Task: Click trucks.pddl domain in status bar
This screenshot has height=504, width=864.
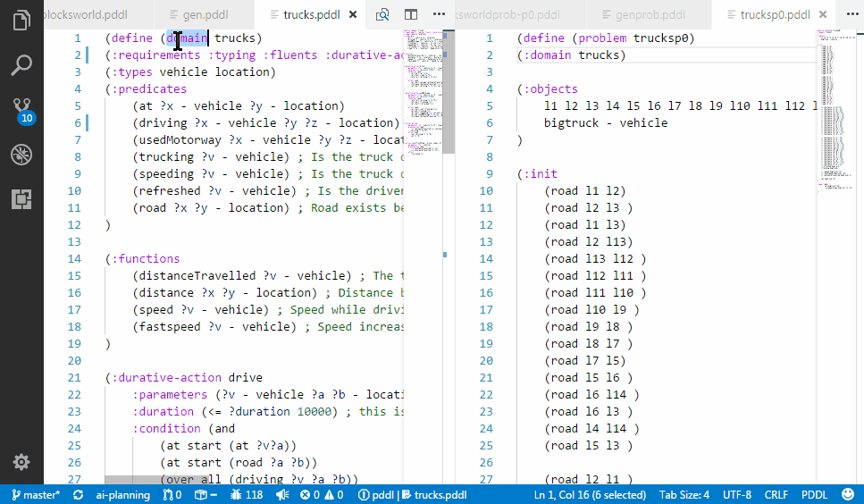Action: pos(434,495)
